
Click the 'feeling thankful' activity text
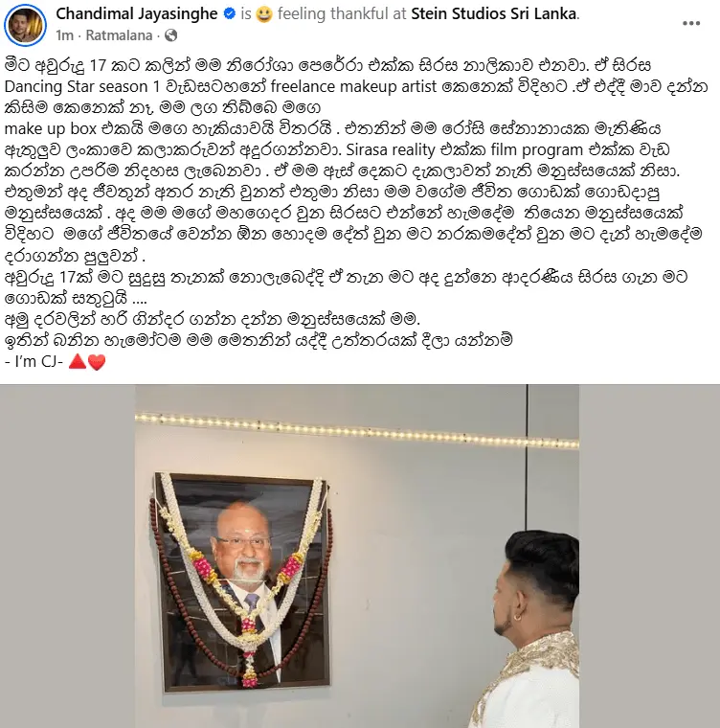[334, 14]
